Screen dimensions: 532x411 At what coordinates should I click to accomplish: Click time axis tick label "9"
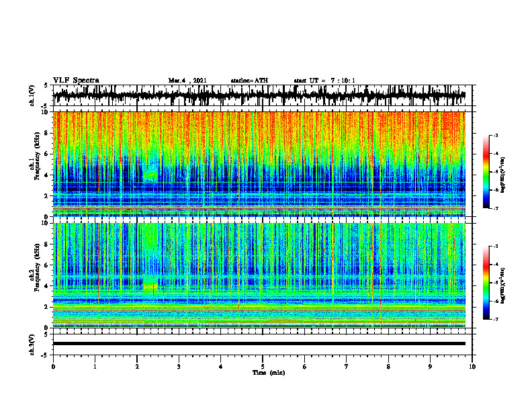click(x=430, y=366)
